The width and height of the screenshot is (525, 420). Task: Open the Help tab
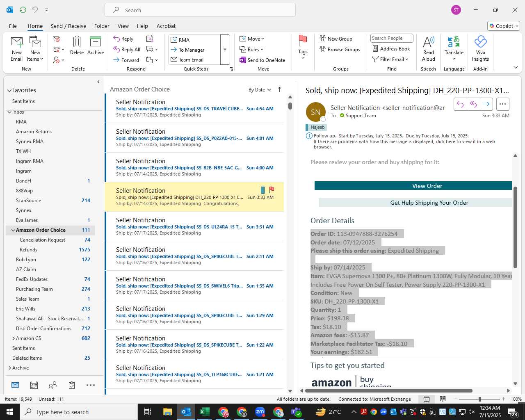coord(142,26)
